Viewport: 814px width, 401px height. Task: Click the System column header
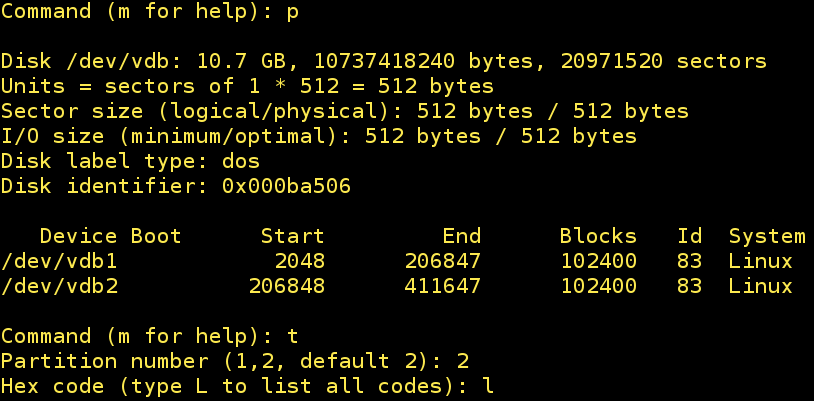point(766,237)
